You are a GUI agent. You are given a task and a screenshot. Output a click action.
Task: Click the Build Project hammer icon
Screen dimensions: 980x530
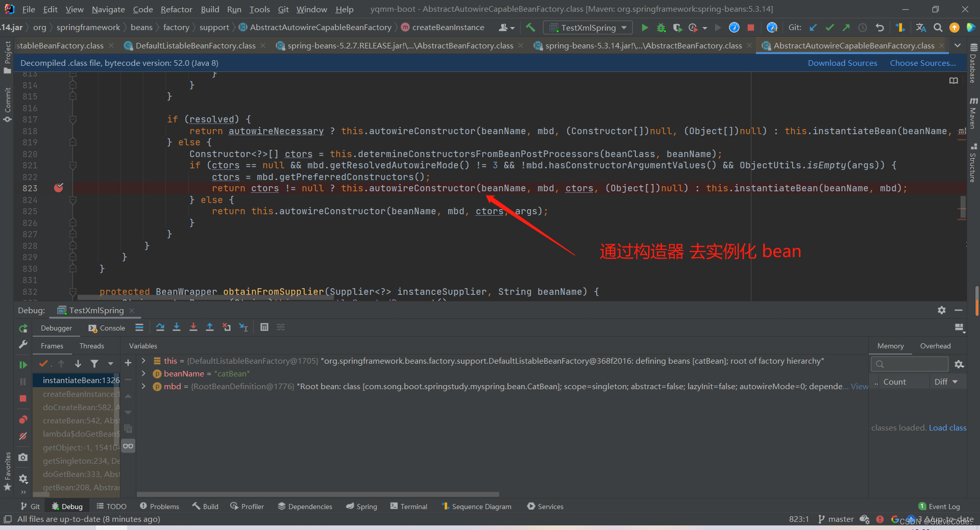530,28
